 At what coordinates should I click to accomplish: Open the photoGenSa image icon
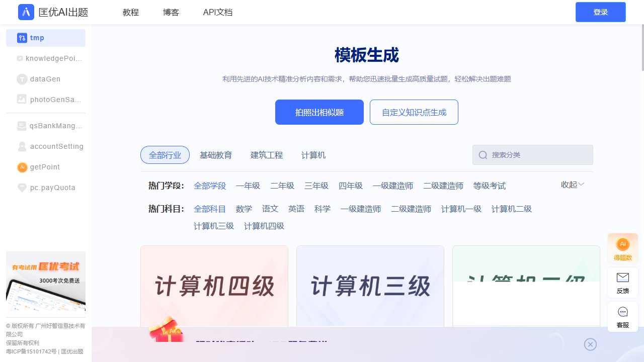point(22,100)
